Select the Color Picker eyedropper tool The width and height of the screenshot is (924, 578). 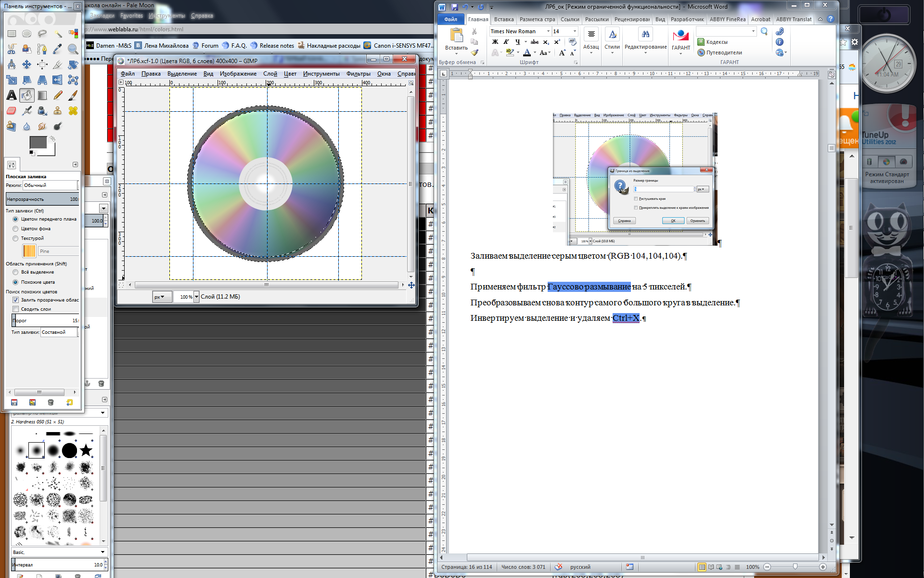tap(58, 49)
